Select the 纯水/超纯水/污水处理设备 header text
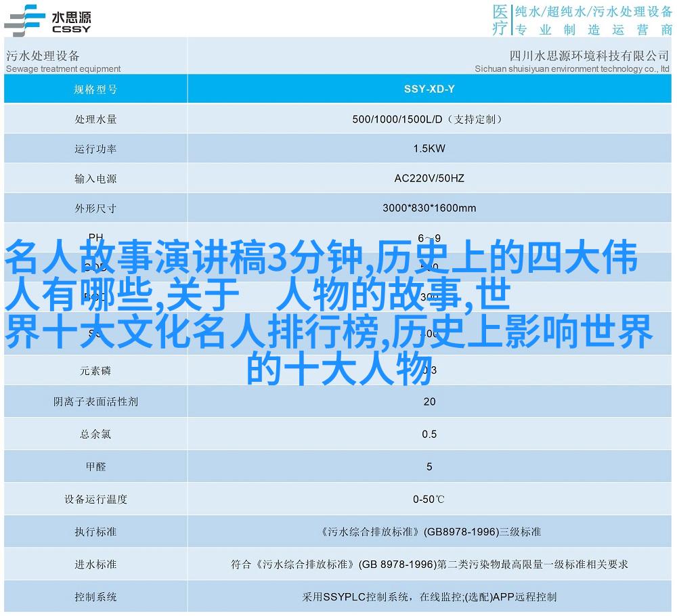The width and height of the screenshot is (677, 616). click(594, 12)
